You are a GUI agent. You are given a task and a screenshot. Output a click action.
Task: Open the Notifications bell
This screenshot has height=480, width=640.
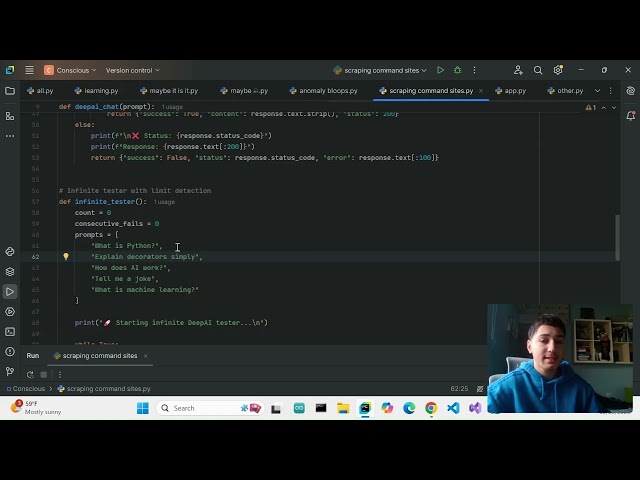pos(631,116)
